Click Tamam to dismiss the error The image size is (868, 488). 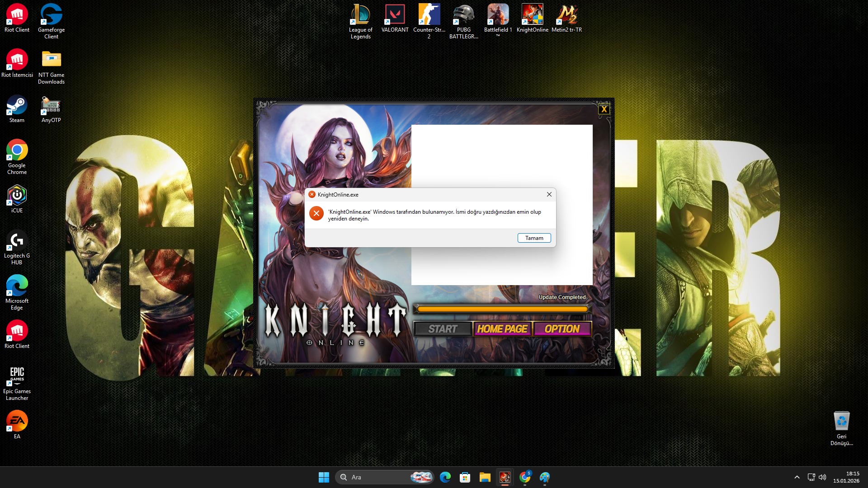click(534, 238)
